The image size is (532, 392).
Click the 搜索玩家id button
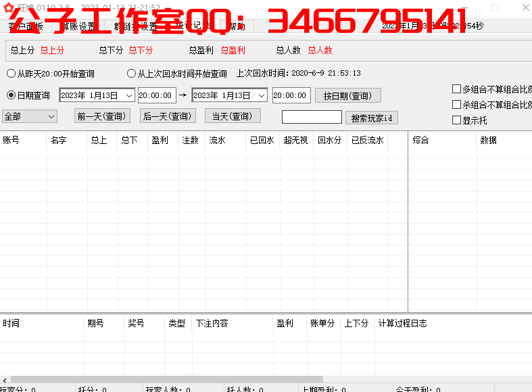[x=372, y=118]
